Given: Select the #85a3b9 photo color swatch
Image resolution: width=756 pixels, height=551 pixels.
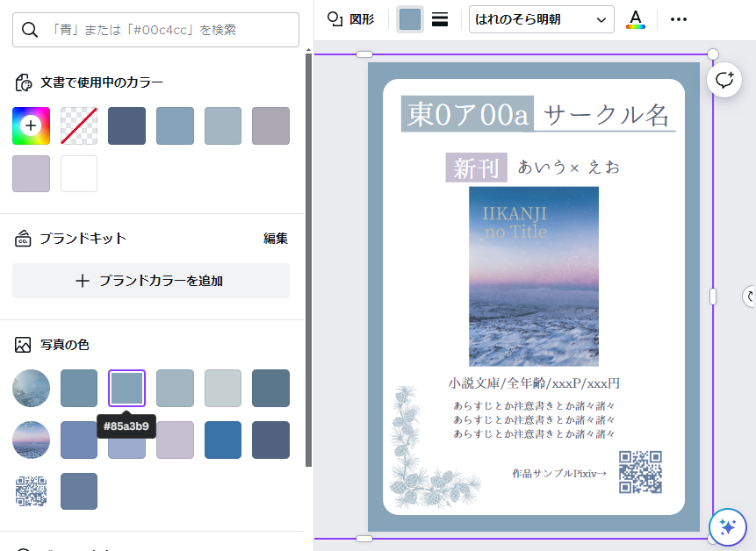Looking at the screenshot, I should click(x=126, y=388).
